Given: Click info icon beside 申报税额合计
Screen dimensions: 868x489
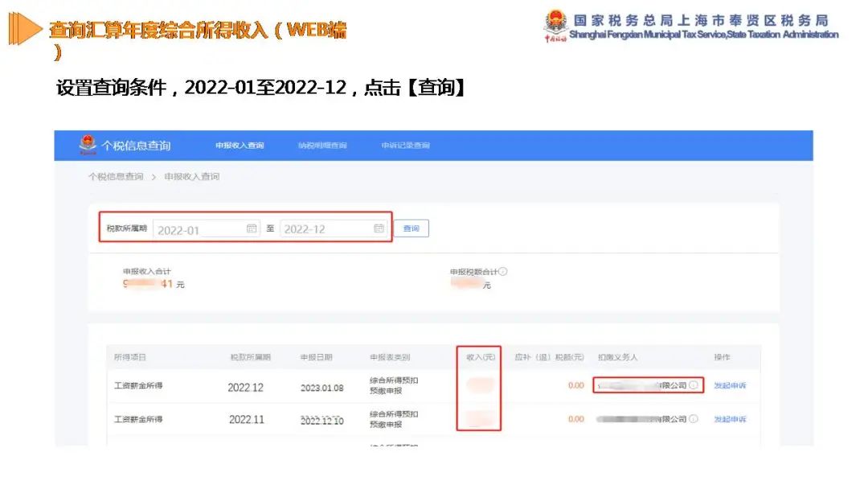Looking at the screenshot, I should click(x=502, y=271).
